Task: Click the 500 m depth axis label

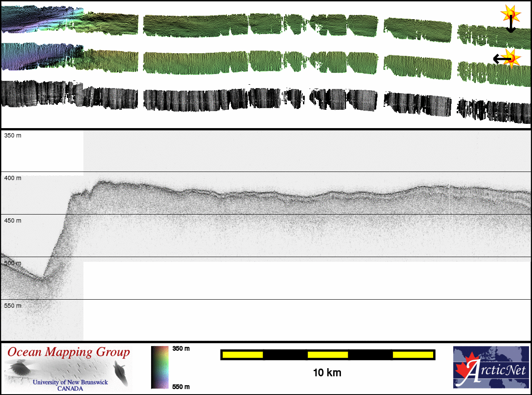Action: coord(13,263)
